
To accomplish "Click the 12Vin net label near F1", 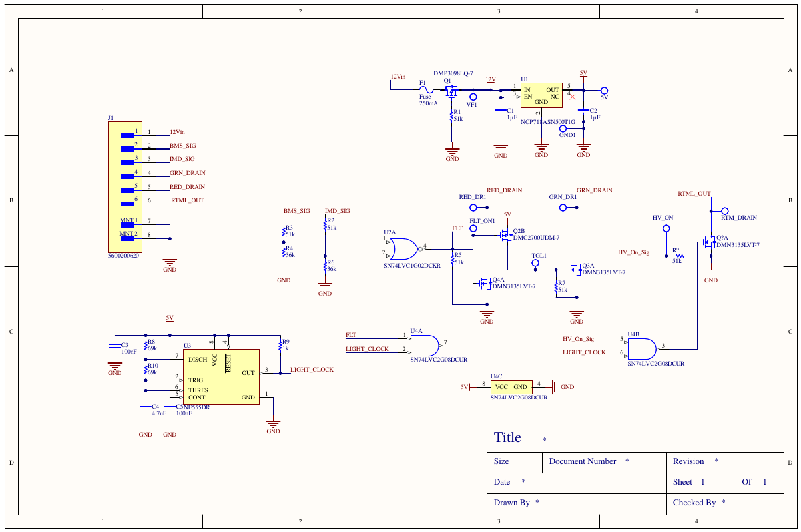I will 398,77.
